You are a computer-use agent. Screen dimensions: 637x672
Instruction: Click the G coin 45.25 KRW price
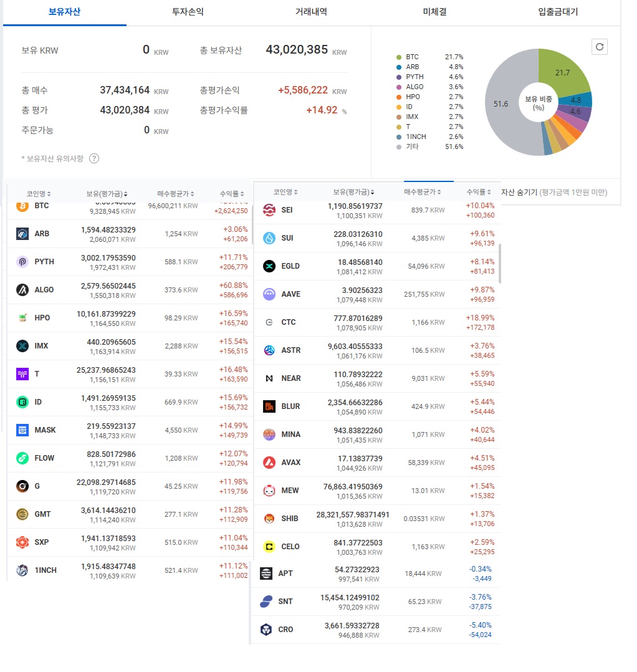(181, 486)
